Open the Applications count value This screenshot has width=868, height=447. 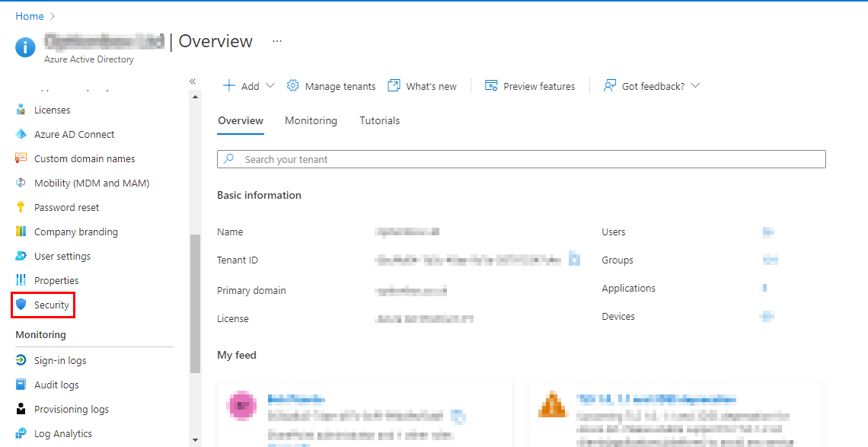764,288
